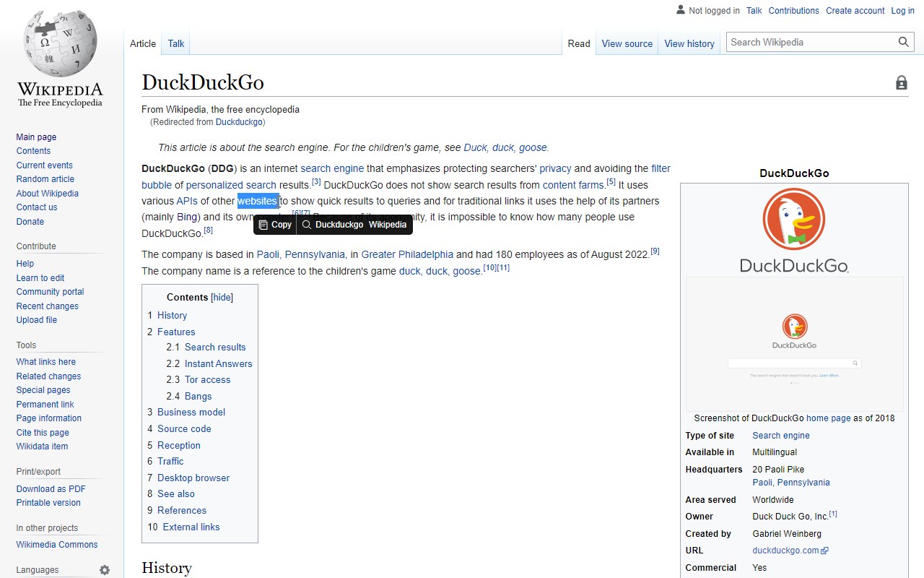Viewport: 924px width, 578px height.
Task: Hide the Contents table via hide toggle
Action: [x=222, y=298]
